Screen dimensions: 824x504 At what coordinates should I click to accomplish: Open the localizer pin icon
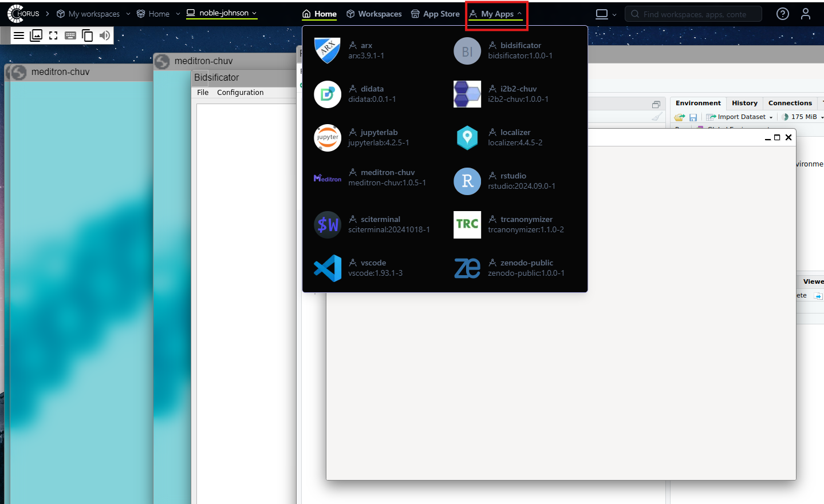click(x=467, y=138)
